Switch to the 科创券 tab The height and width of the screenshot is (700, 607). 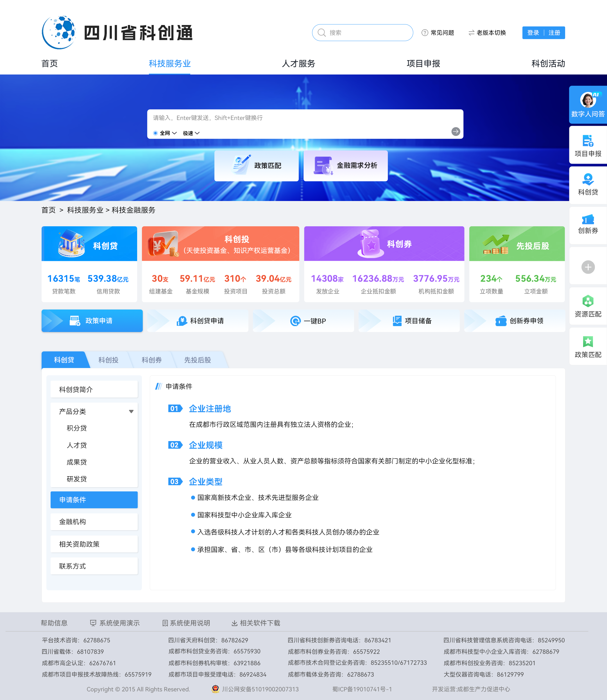tap(151, 360)
